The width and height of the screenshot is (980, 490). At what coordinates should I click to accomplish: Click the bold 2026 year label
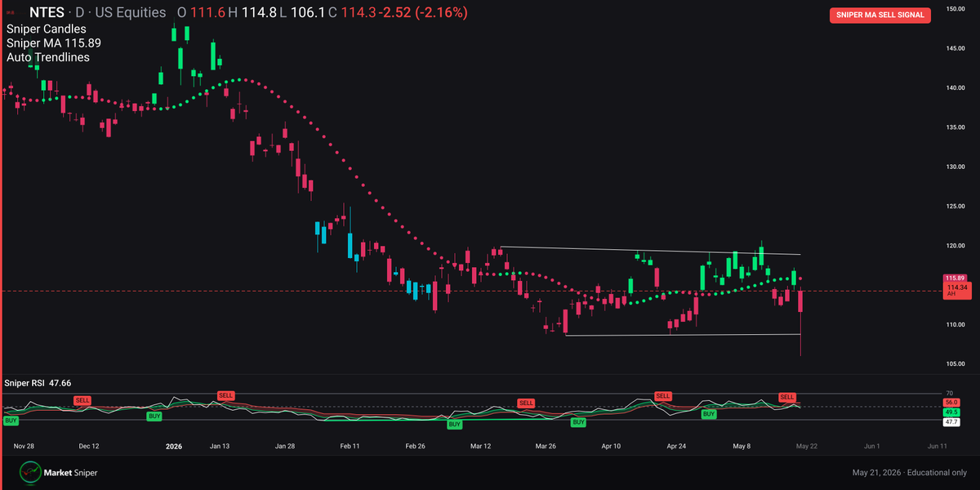click(174, 447)
